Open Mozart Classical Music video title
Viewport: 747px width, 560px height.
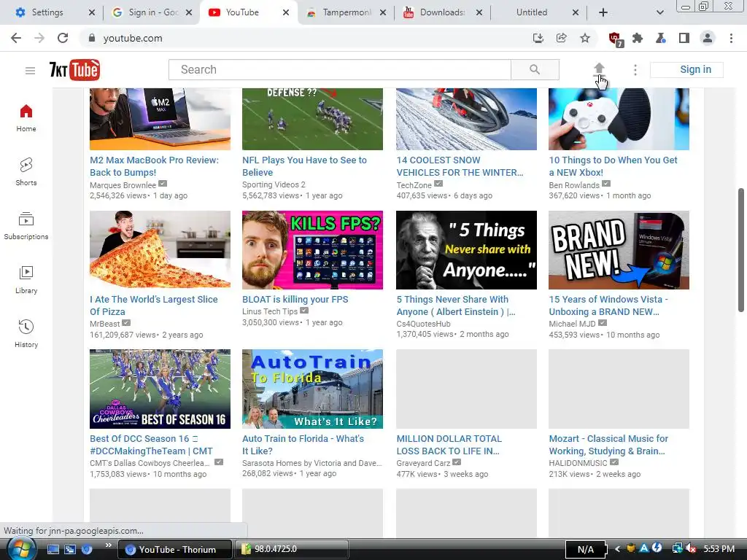(x=608, y=445)
